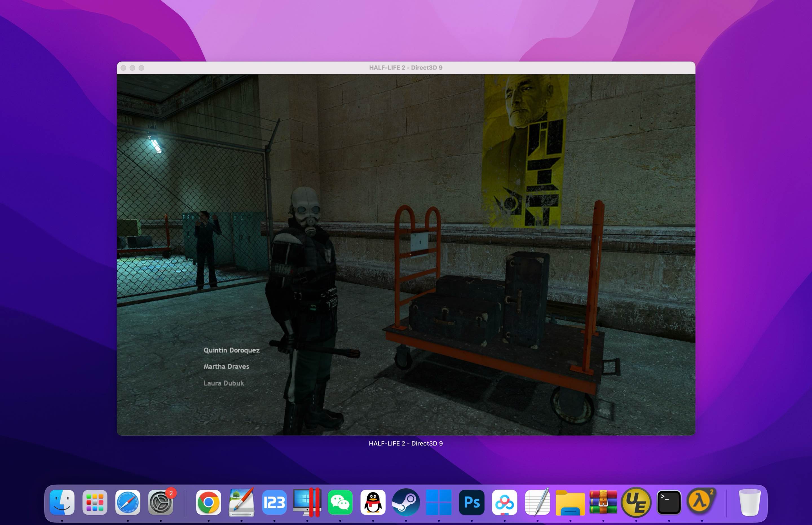This screenshot has width=812, height=525.
Task: Launch Safari from the dock
Action: point(128,502)
